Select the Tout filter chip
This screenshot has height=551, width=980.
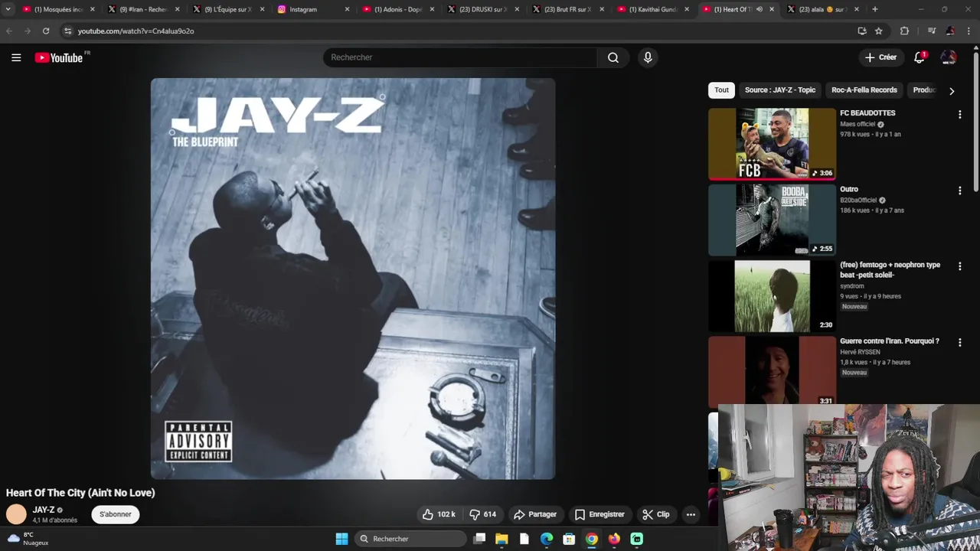pos(722,90)
